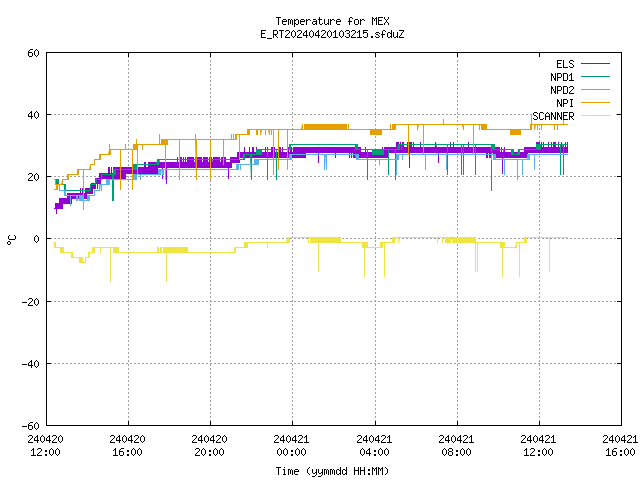640x480 pixels.
Task: Click the SCANNER legend label
Action: [553, 116]
